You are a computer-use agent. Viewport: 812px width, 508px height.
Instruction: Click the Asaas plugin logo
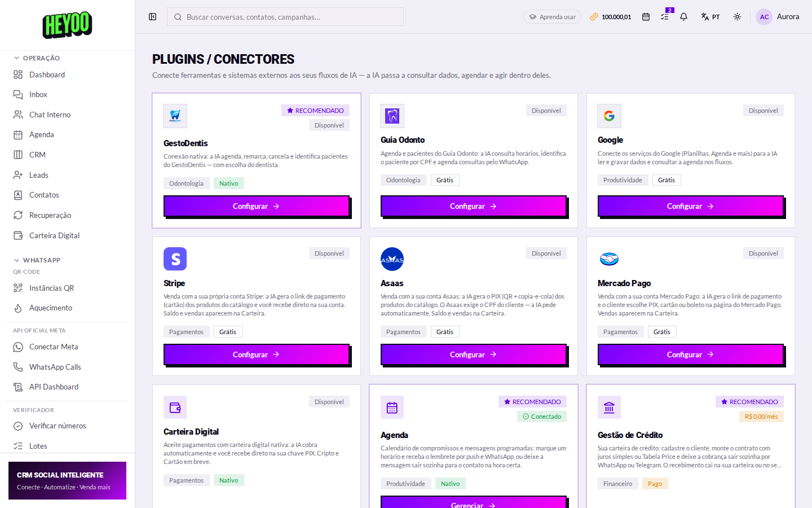point(392,259)
